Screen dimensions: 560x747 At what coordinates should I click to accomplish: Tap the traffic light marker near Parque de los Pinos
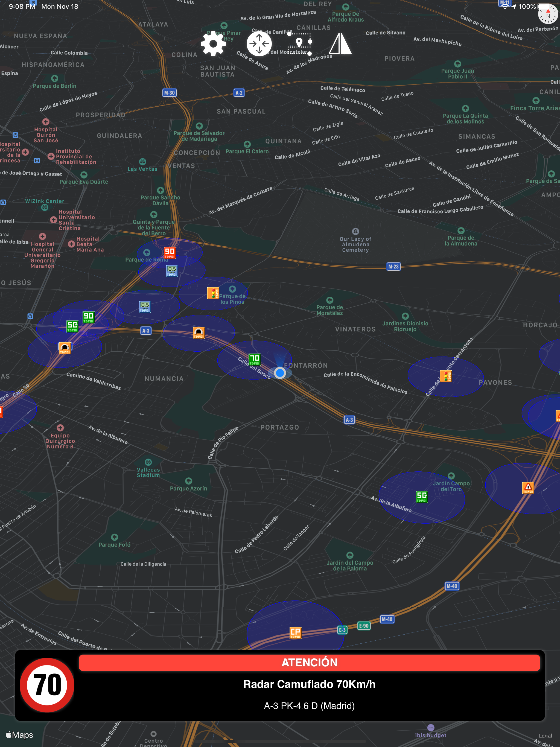[213, 293]
